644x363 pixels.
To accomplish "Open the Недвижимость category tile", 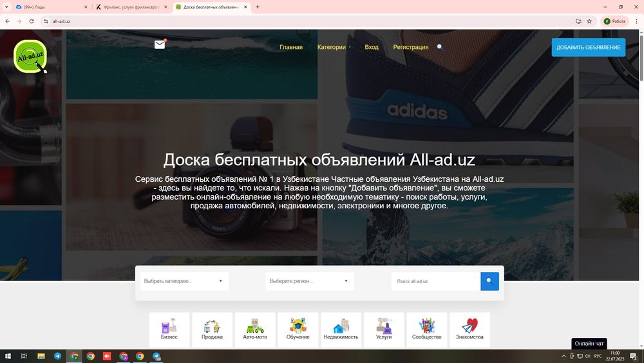I will coord(341,329).
